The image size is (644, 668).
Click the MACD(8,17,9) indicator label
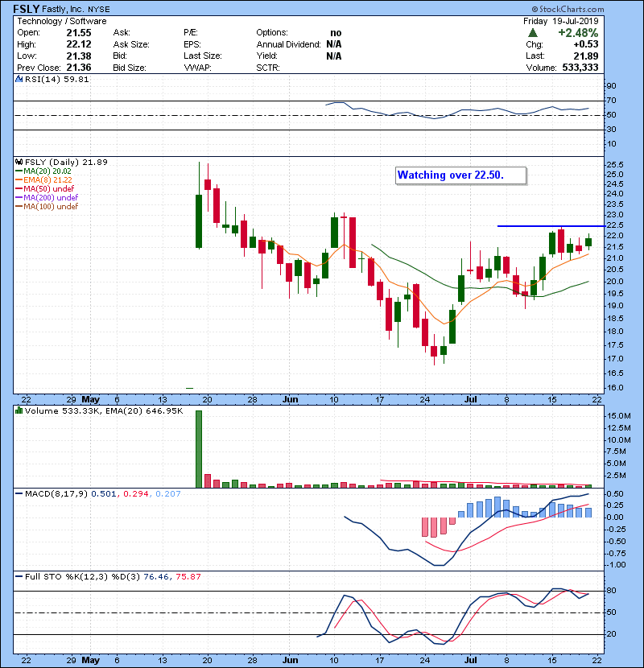click(56, 494)
